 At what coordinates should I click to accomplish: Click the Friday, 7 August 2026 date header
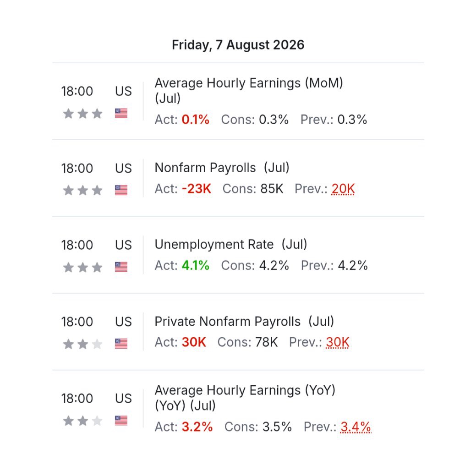(238, 45)
